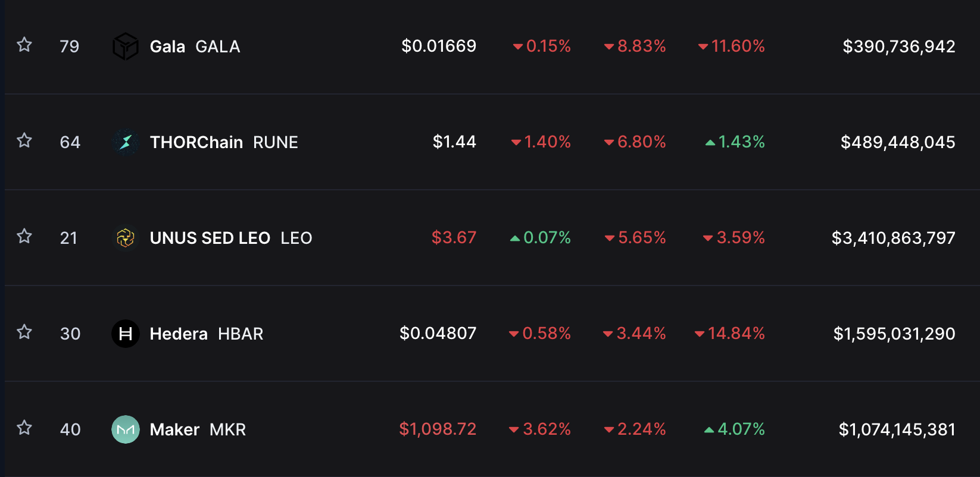This screenshot has width=980, height=477.
Task: Click the THORChain lightning logo icon
Action: point(126,142)
